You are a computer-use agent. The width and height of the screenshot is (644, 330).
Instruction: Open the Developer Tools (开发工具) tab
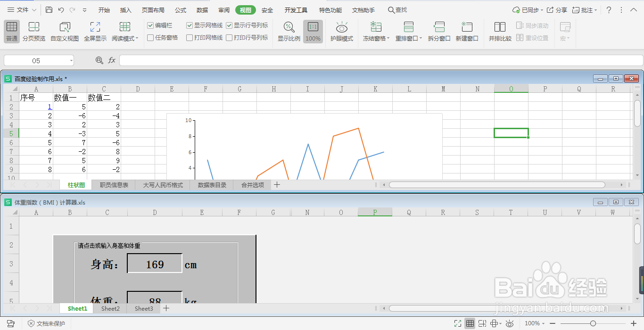tap(296, 10)
